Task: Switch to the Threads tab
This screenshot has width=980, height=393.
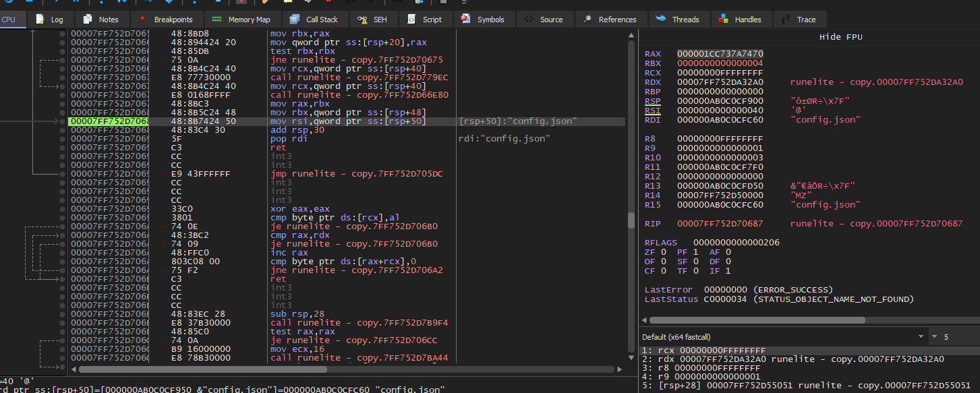Action: click(x=679, y=19)
